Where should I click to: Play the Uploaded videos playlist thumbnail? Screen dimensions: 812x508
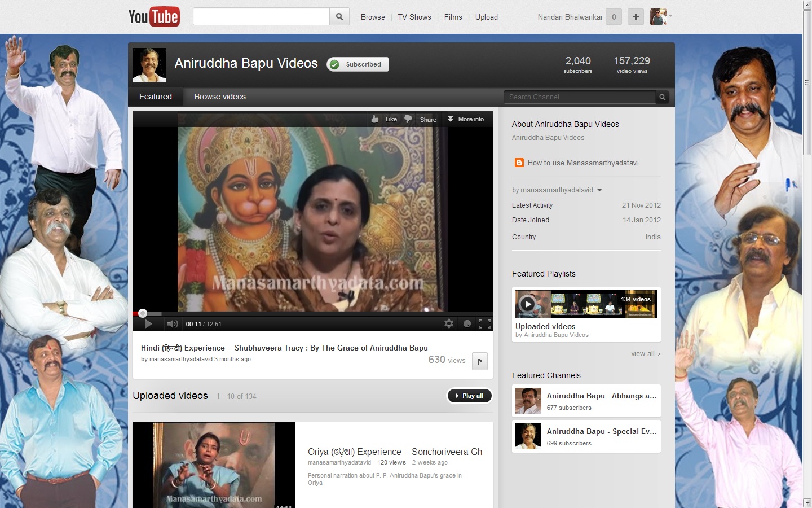(586, 304)
